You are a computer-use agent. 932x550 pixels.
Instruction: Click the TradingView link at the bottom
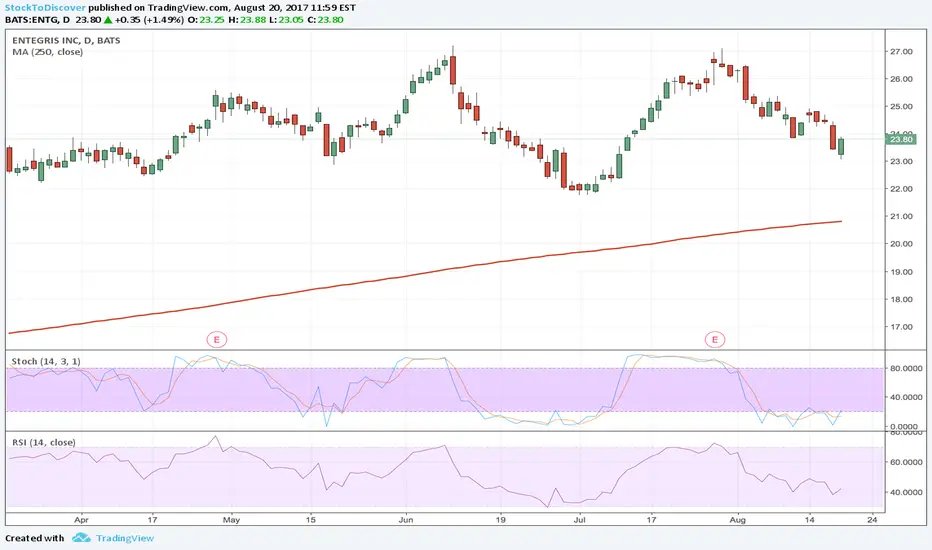pyautogui.click(x=125, y=538)
